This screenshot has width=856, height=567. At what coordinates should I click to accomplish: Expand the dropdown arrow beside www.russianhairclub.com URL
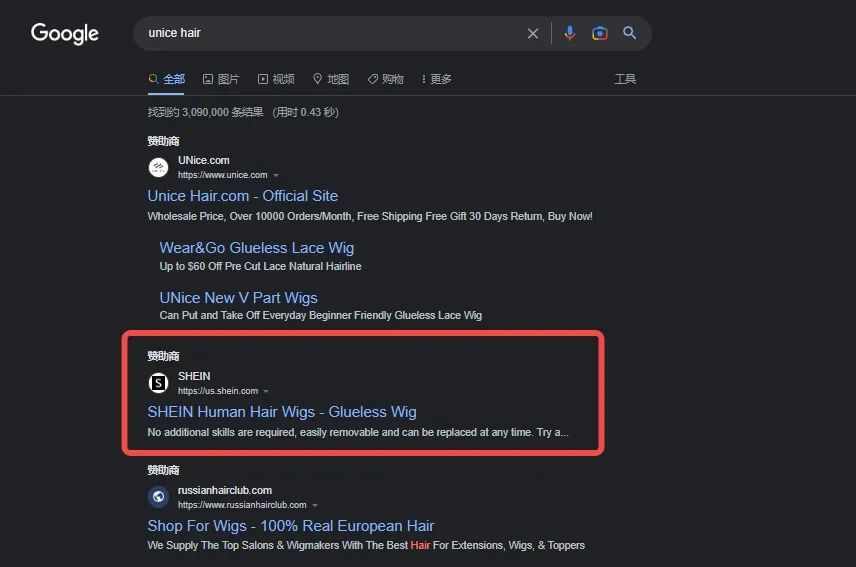click(x=315, y=505)
